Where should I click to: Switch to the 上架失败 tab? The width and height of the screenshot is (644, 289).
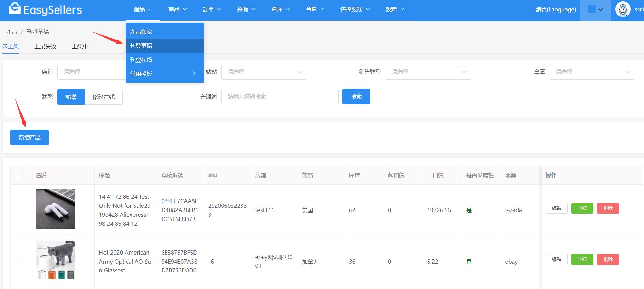(45, 46)
